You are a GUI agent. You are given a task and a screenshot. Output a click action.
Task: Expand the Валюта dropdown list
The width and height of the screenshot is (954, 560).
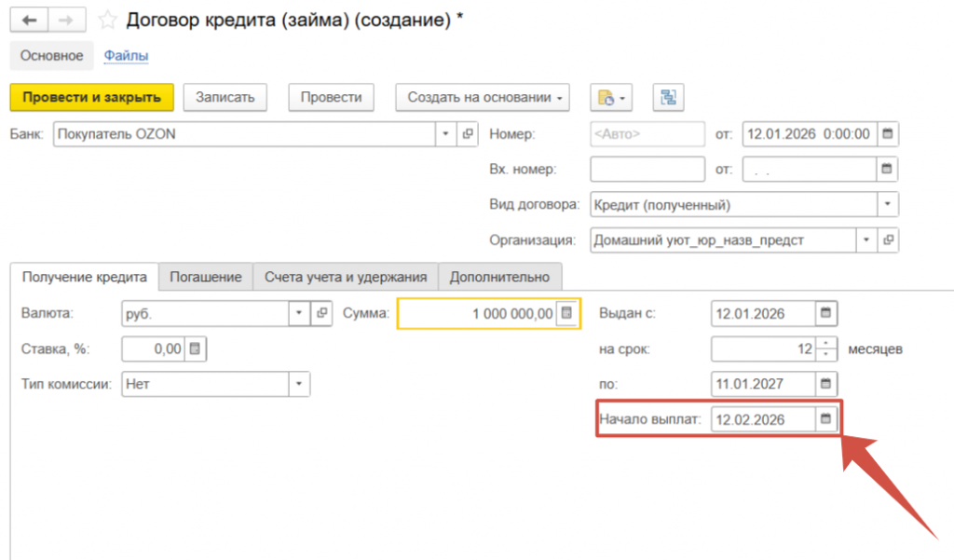pos(299,313)
